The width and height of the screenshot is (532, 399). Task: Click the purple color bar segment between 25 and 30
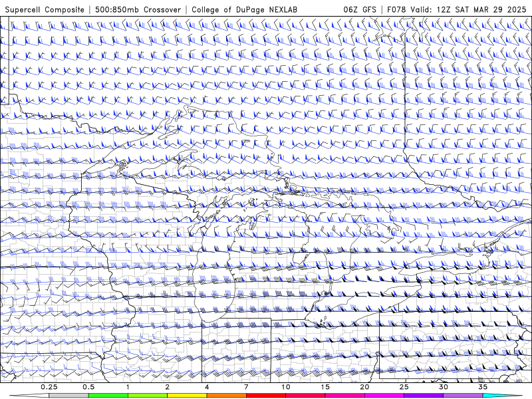tap(424, 396)
